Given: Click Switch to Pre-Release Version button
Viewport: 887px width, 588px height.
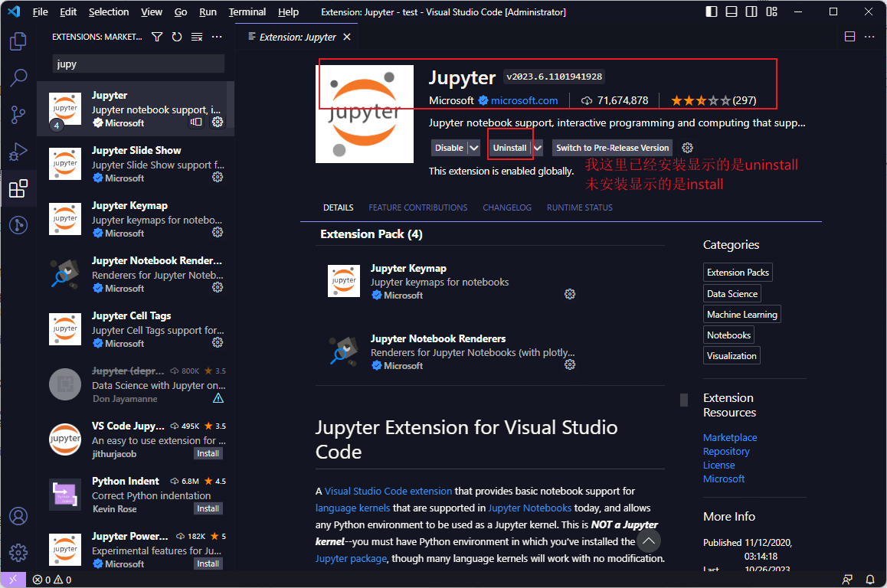Looking at the screenshot, I should pos(612,148).
